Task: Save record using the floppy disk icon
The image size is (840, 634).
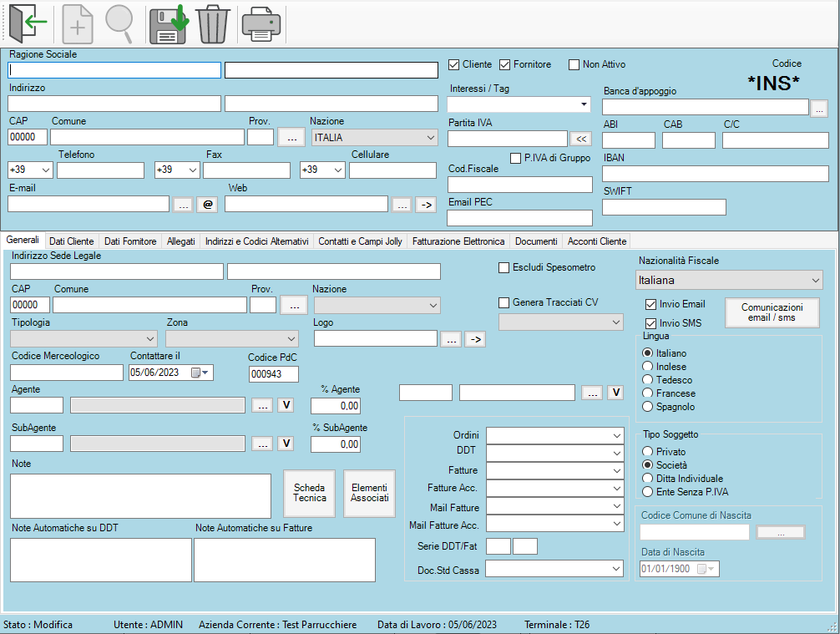Action: point(169,24)
